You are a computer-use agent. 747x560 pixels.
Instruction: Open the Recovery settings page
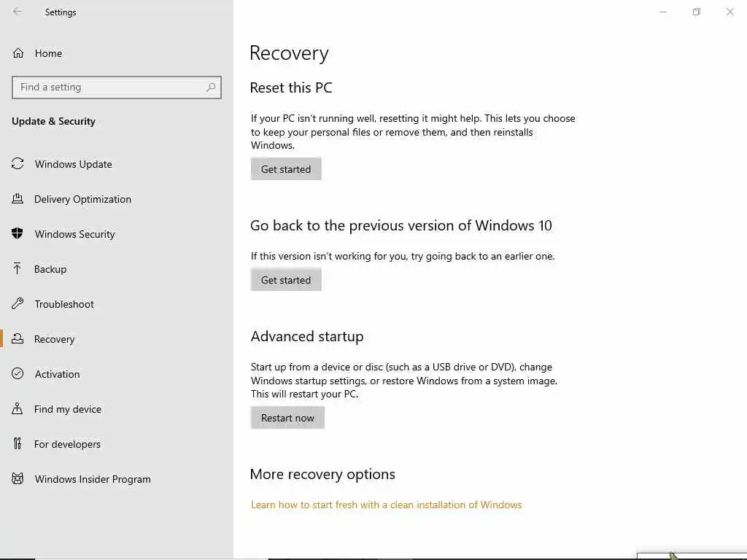point(54,339)
